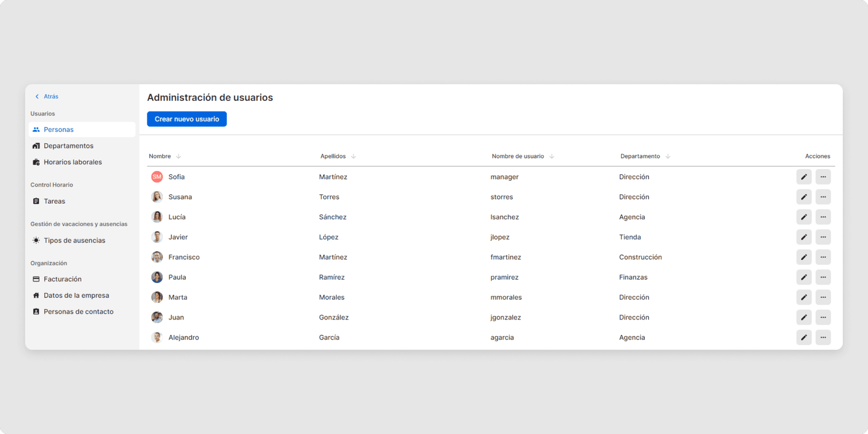This screenshot has width=868, height=434.
Task: Open three-dot menu for Paula Ramírez
Action: coord(823,277)
